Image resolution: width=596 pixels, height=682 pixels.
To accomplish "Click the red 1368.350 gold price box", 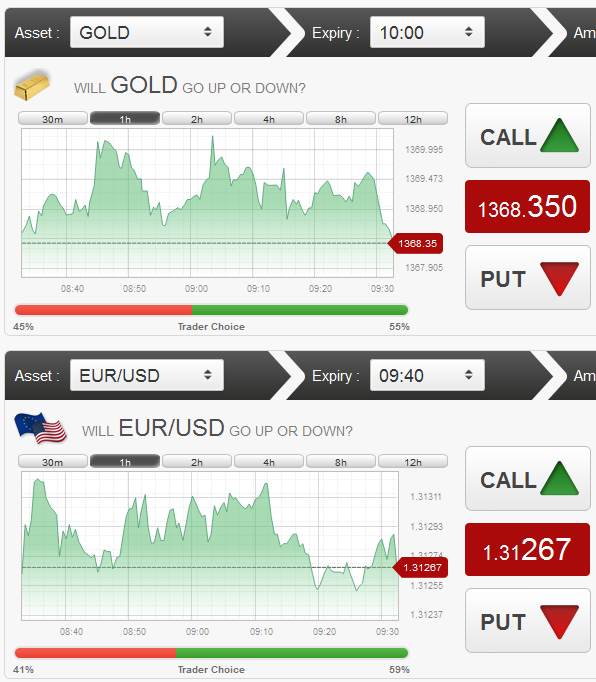I will [x=527, y=207].
